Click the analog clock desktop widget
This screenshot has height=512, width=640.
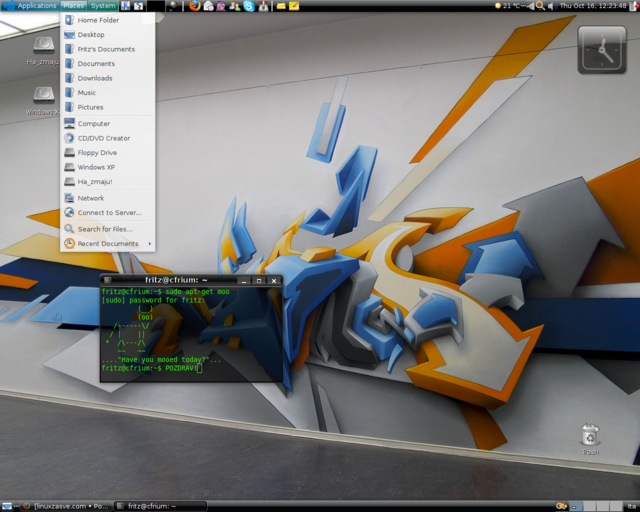click(x=602, y=50)
